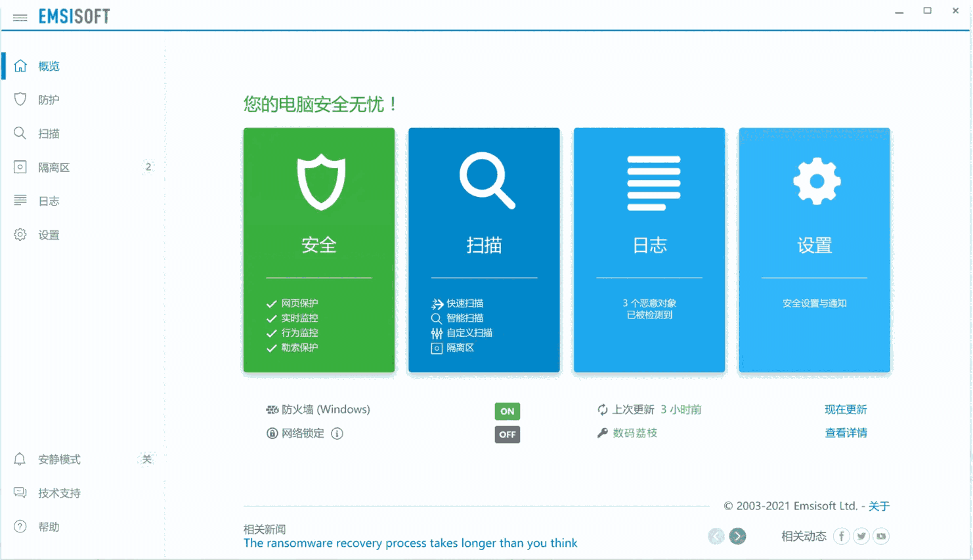Click the info icon next to 网络锁定
The image size is (973, 560).
337,433
